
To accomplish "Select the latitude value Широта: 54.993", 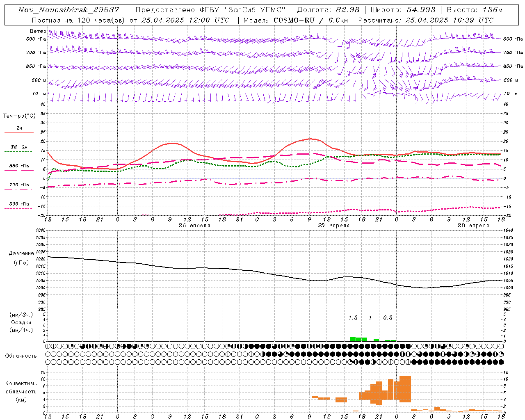I will tap(403, 10).
